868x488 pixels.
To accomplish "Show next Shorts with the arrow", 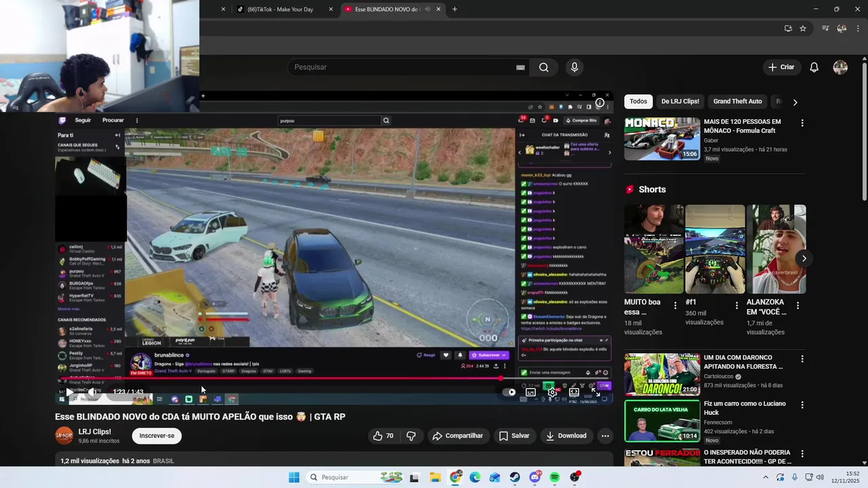I will [x=804, y=258].
